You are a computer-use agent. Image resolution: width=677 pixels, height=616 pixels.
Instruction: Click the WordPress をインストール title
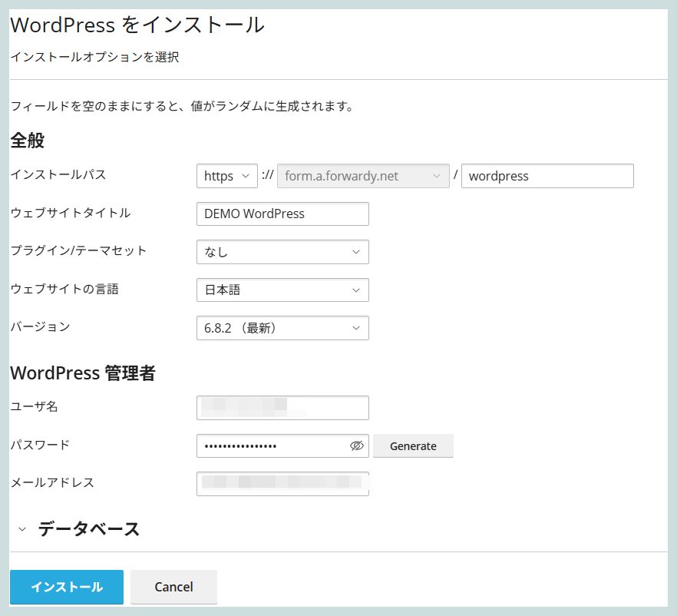coord(137,25)
